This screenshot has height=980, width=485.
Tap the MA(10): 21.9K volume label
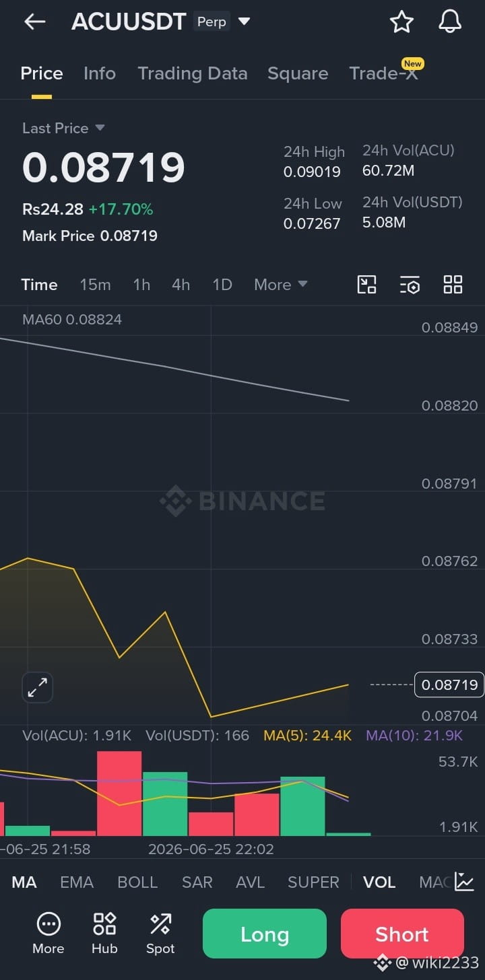414,736
